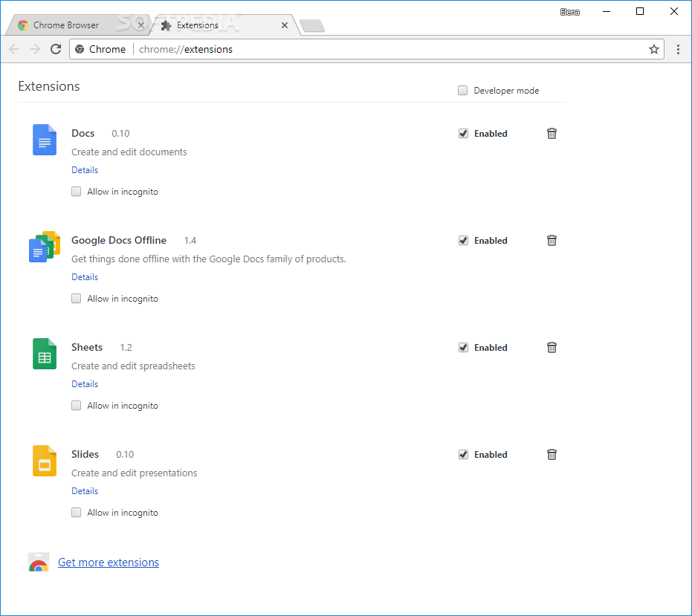Click the Extensions page heading
The width and height of the screenshot is (692, 616).
[x=49, y=86]
